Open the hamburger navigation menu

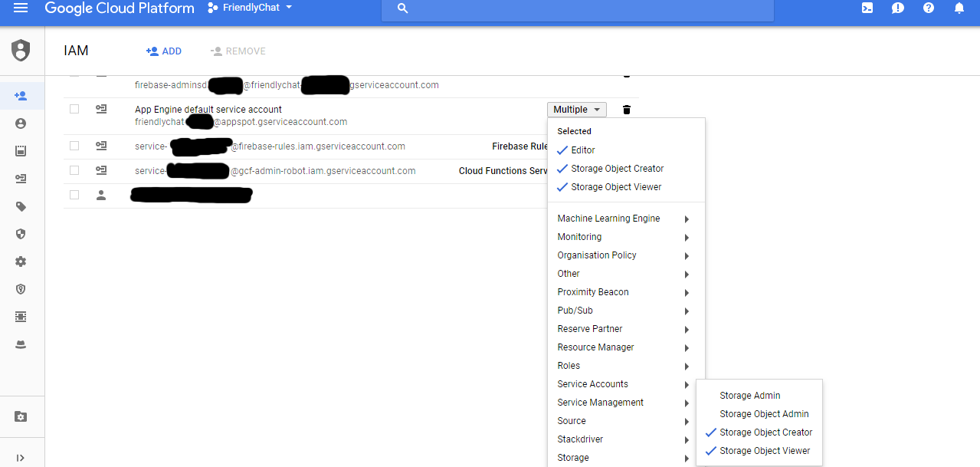(21, 8)
